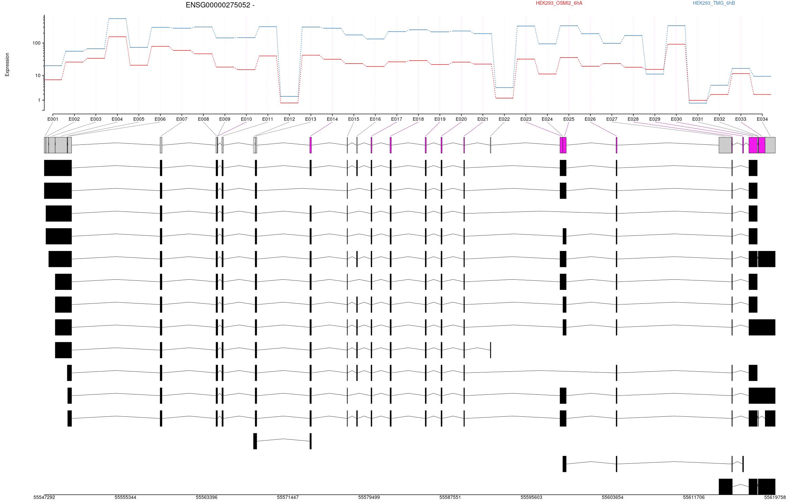Click exon label E026
This screenshot has width=812, height=504.
click(590, 119)
